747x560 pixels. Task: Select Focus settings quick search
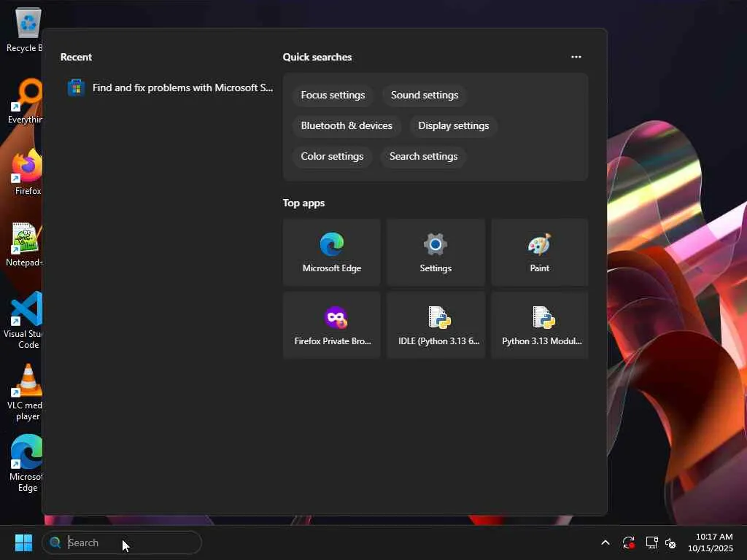pyautogui.click(x=333, y=96)
